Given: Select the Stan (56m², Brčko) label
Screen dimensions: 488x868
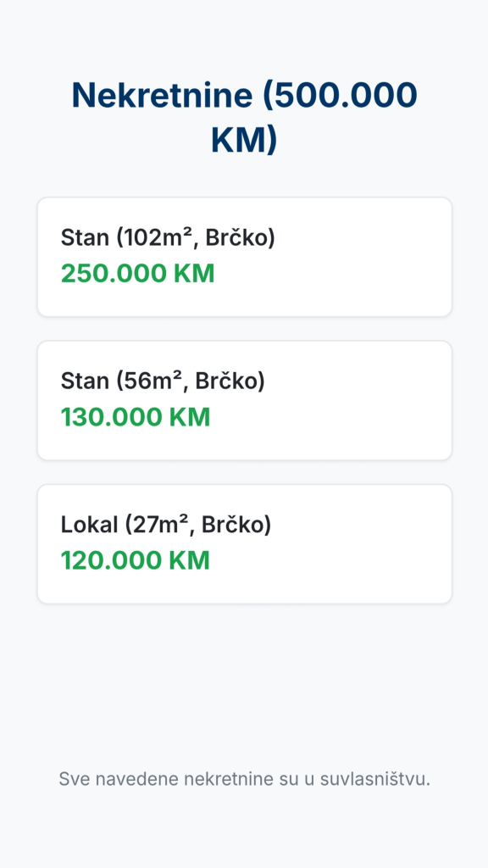Looking at the screenshot, I should tap(163, 381).
